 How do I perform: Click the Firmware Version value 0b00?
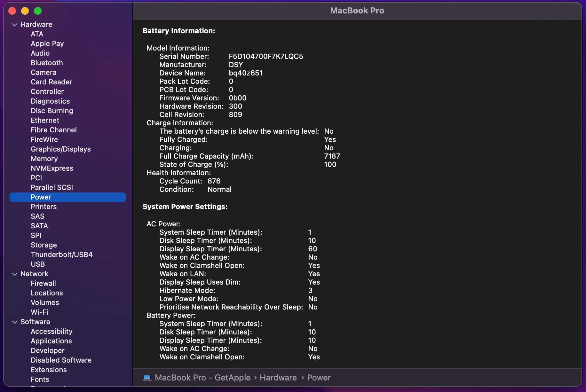tap(238, 98)
